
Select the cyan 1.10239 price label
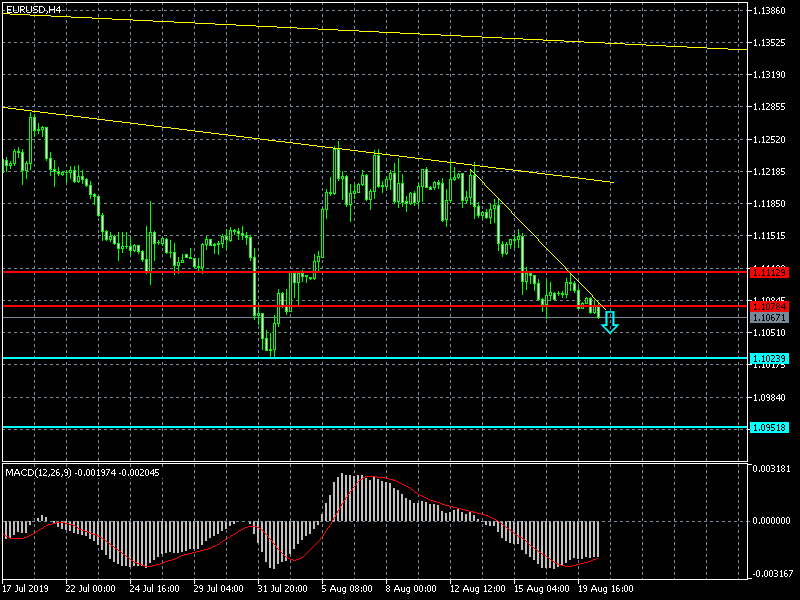click(769, 358)
